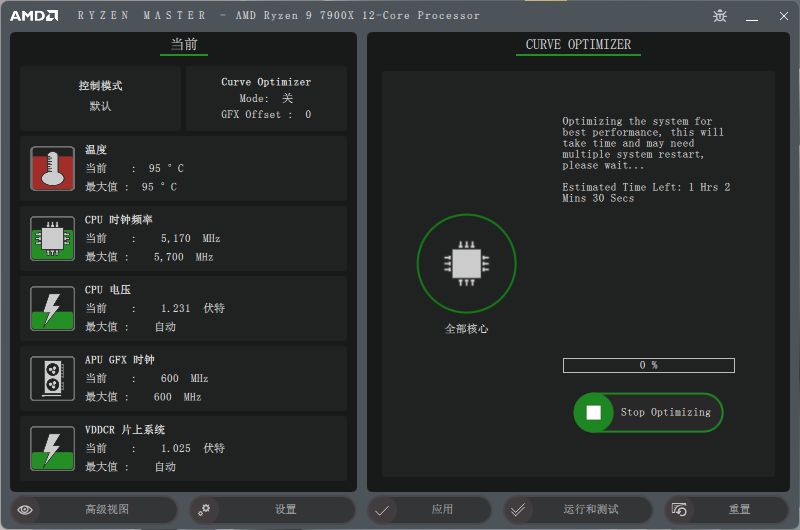Click the checkmark icon beside 应用
The height and width of the screenshot is (530, 800).
click(382, 510)
